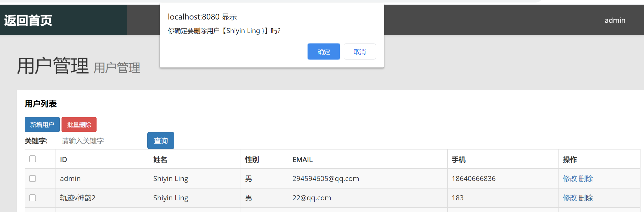Click the 返回首页 home link
Viewport: 644px width, 212px height.
28,20
